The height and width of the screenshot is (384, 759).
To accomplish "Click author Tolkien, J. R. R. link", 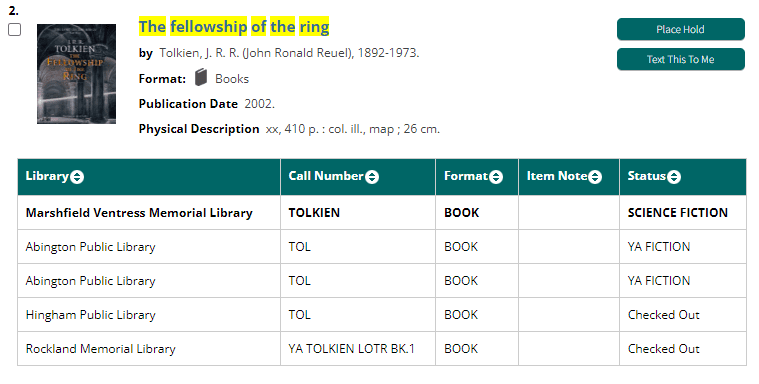I will click(289, 53).
